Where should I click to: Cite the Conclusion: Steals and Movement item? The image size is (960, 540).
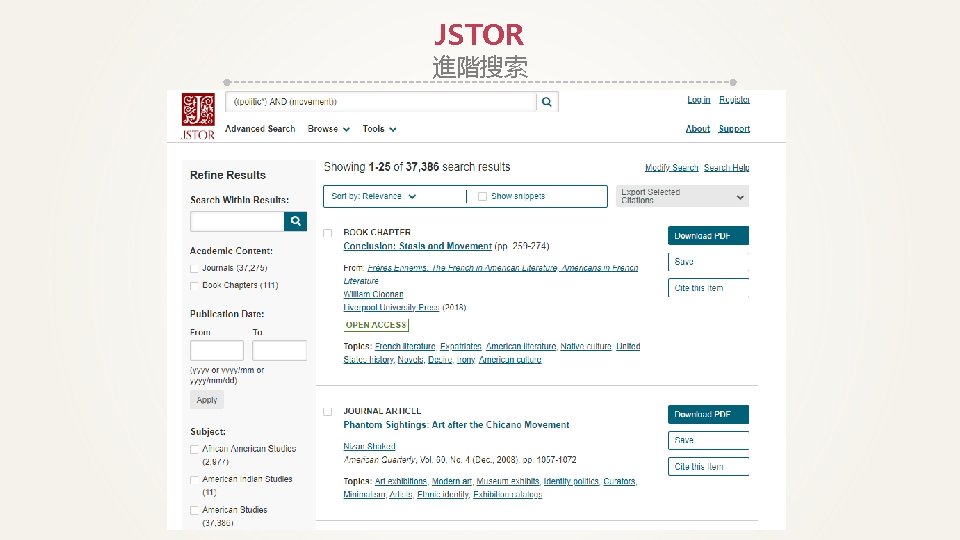tap(708, 288)
